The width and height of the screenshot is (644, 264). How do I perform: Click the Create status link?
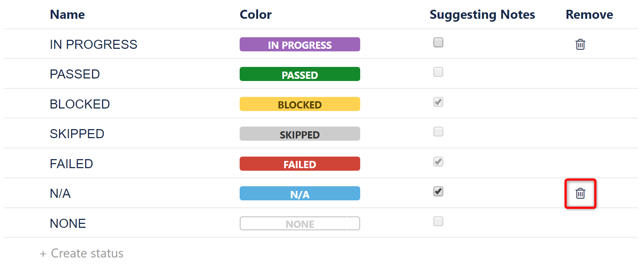pos(81,253)
